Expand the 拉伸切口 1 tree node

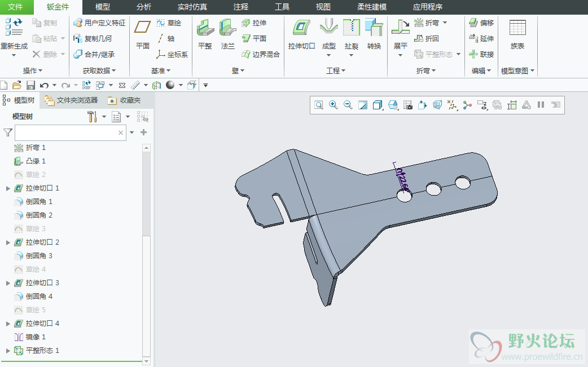pyautogui.click(x=8, y=188)
